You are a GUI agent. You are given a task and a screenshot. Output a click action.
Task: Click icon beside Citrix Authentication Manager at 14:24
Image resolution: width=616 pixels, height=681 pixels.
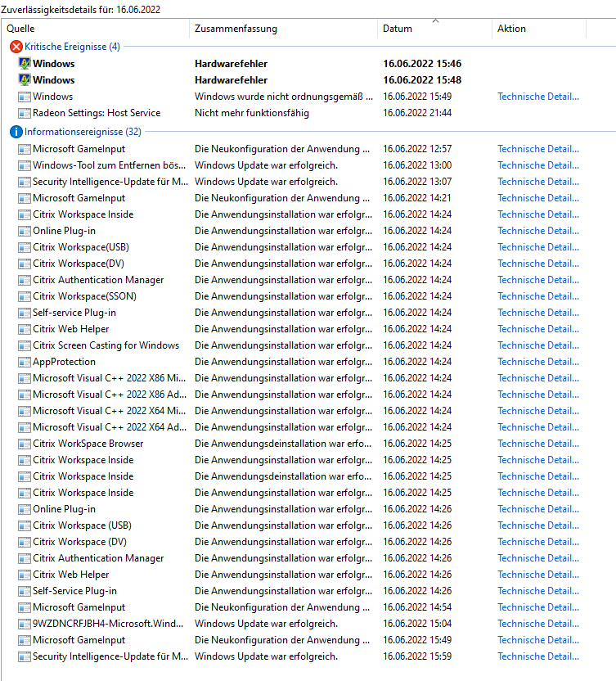(x=25, y=280)
